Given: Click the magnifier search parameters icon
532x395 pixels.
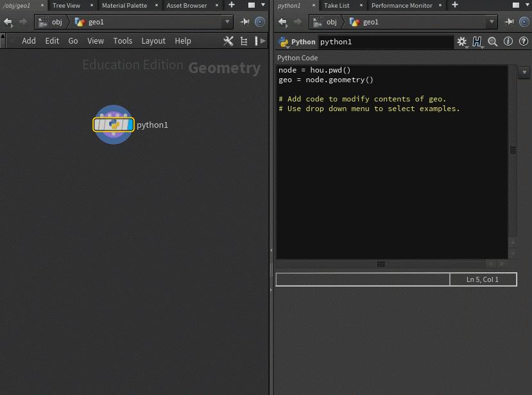Looking at the screenshot, I should click(493, 42).
